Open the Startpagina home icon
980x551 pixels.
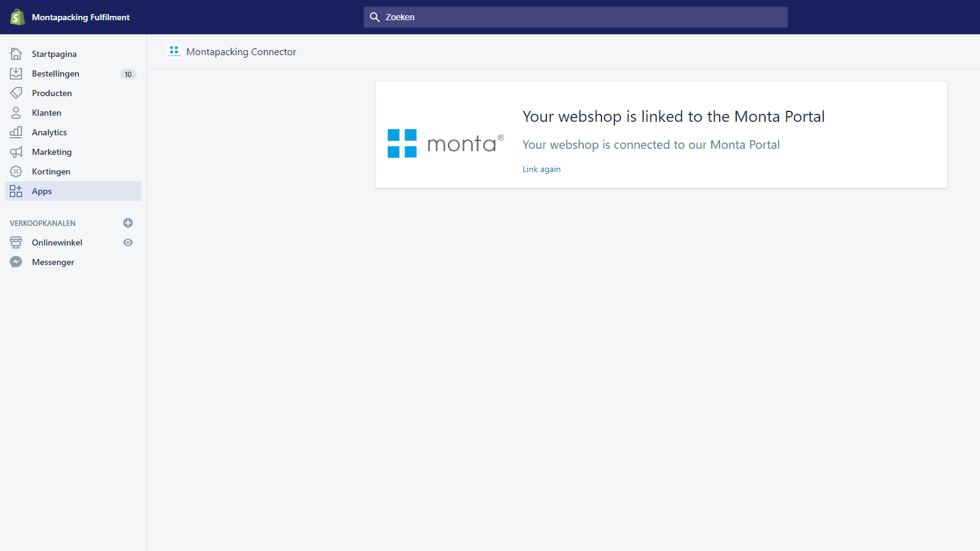click(16, 54)
